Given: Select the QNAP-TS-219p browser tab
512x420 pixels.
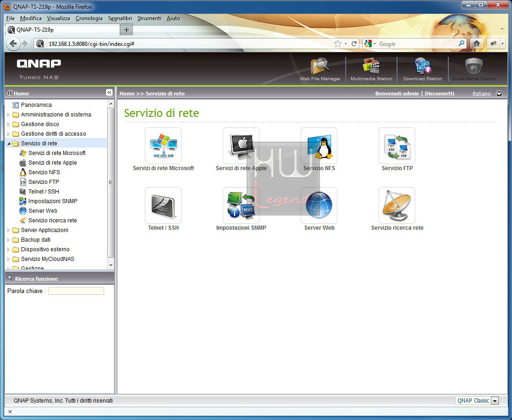Looking at the screenshot, I should coord(63,30).
